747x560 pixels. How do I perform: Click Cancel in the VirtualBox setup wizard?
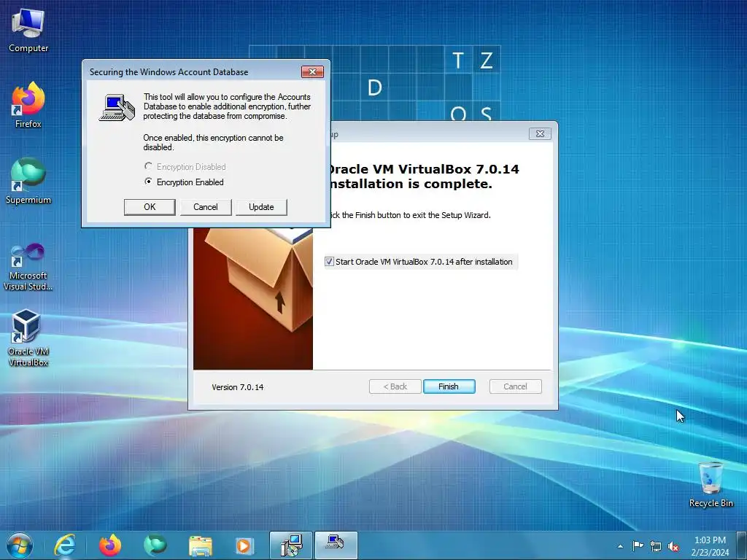[516, 386]
